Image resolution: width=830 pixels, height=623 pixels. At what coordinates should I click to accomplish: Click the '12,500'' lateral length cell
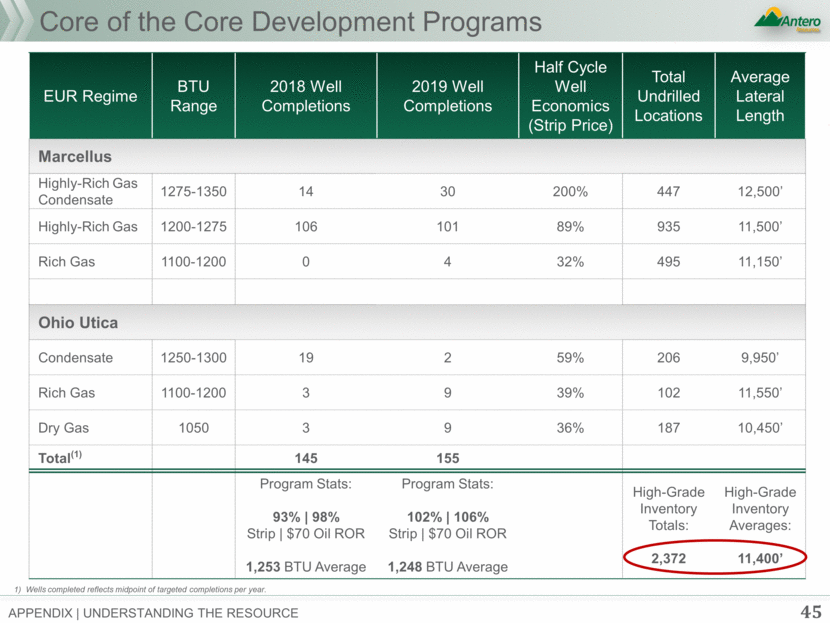[760, 192]
